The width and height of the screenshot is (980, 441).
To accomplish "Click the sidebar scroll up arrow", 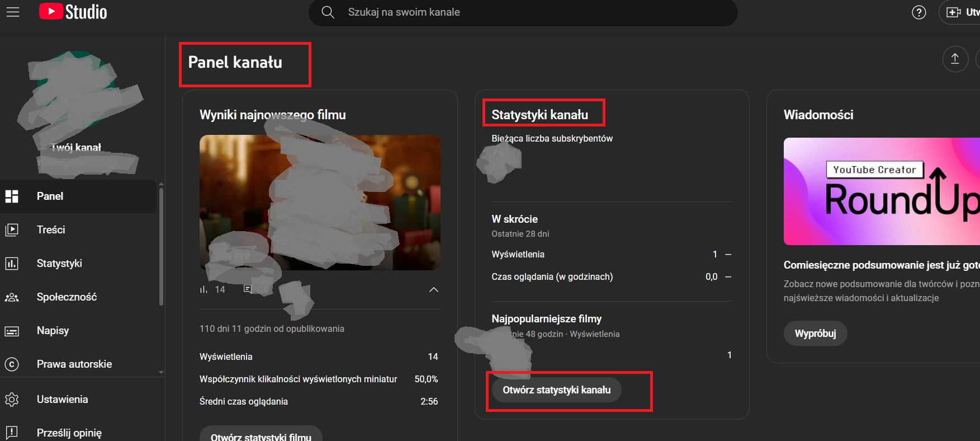I will (161, 184).
